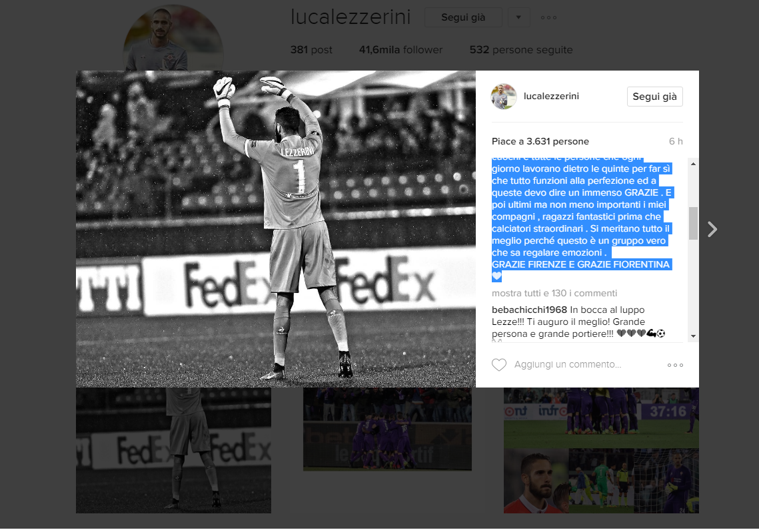Open the 41,6mila follower list
The image size is (759, 532).
point(400,50)
